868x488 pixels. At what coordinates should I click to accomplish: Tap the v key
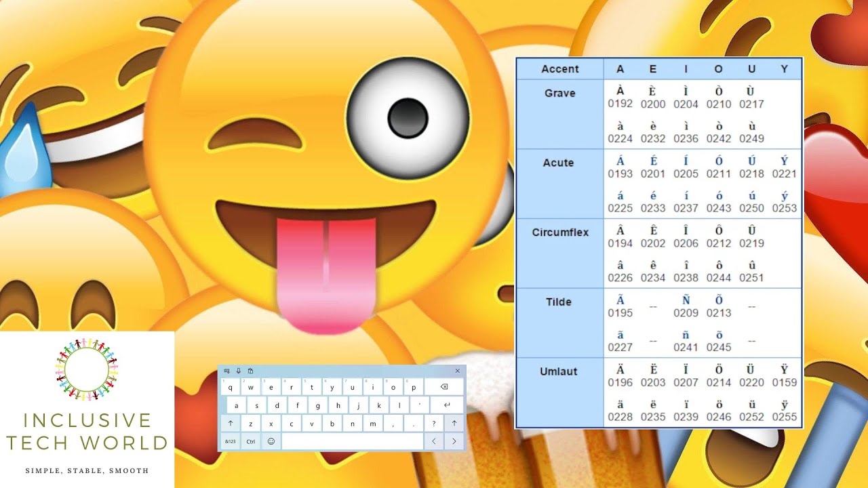(312, 423)
